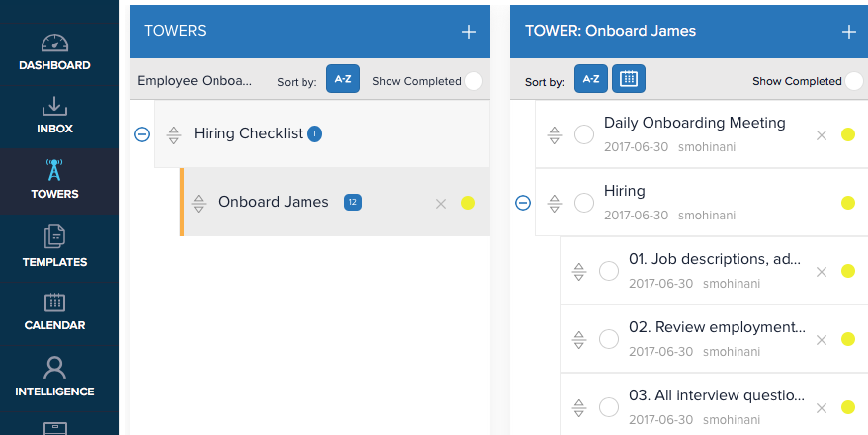Sort towers list alphabetically A-Z
Screen dimensions: 868x435
(x=343, y=79)
